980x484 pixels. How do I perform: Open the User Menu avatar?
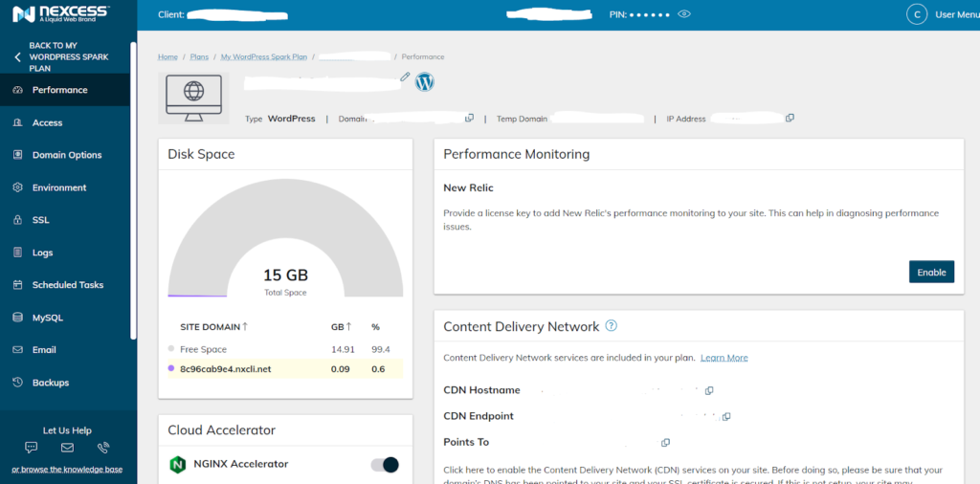[916, 14]
